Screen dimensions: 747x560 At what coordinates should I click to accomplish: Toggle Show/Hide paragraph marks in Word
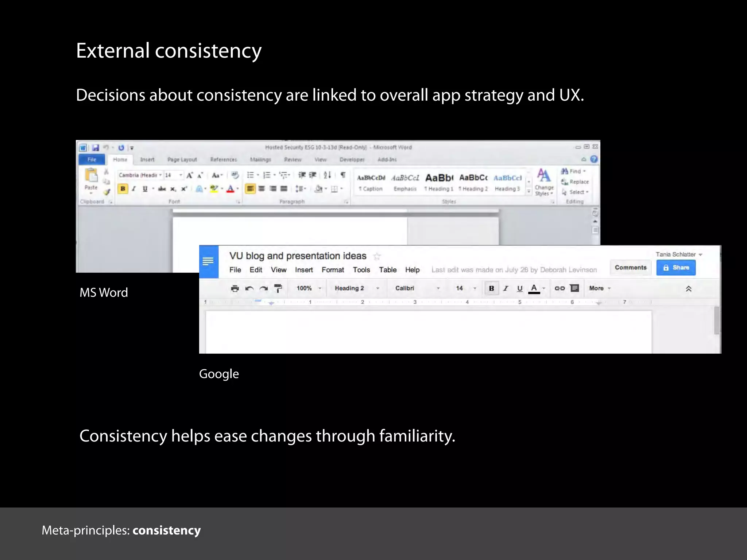click(x=343, y=175)
